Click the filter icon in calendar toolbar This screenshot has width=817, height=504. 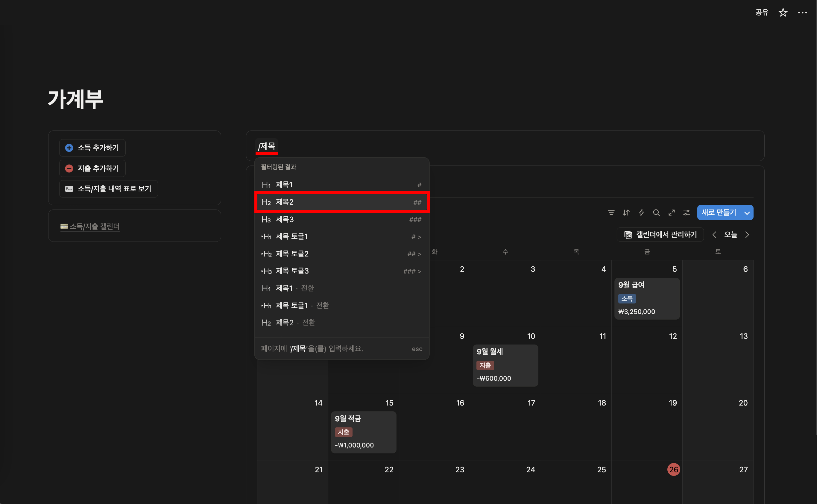[x=611, y=213]
